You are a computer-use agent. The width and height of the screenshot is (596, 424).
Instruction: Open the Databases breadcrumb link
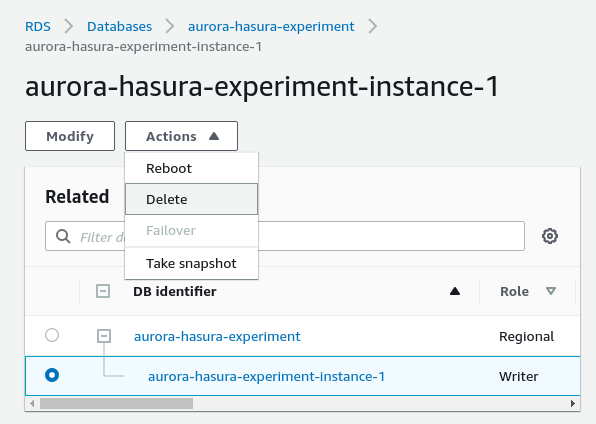pos(119,27)
